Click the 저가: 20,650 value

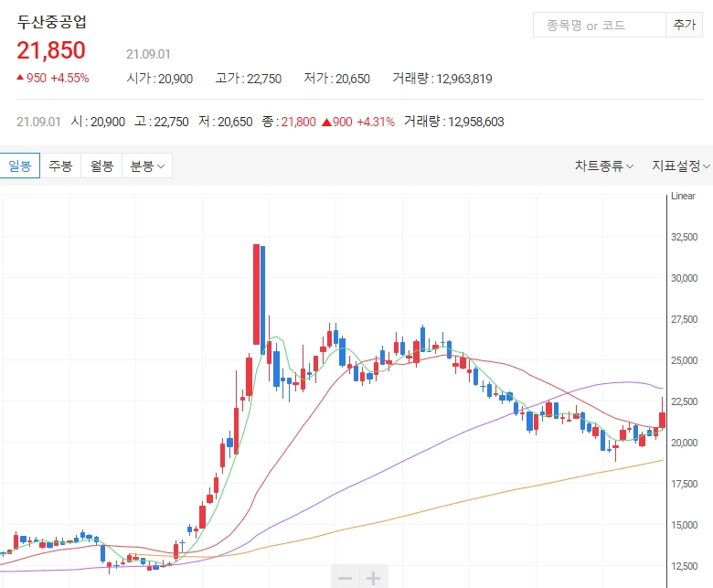click(337, 79)
